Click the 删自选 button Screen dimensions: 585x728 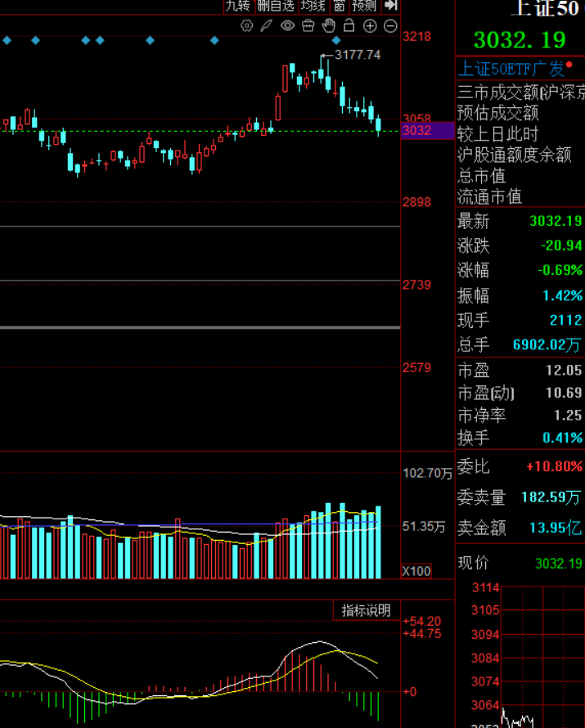pyautogui.click(x=276, y=6)
